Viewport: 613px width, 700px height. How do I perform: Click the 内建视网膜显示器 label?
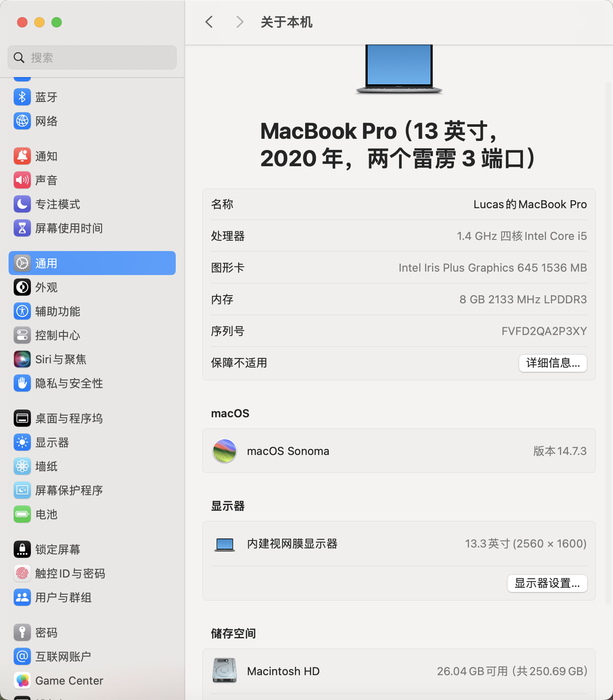pyautogui.click(x=292, y=544)
